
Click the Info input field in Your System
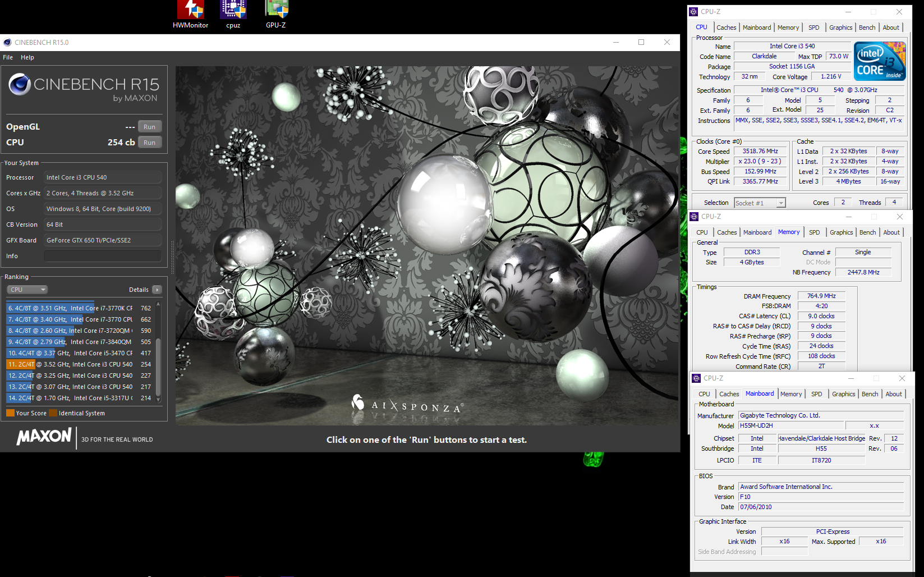pos(103,256)
